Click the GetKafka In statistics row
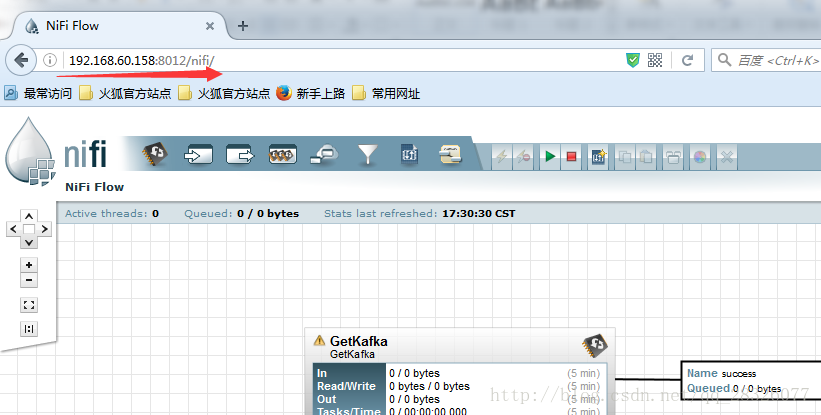This screenshot has width=821, height=415. tap(459, 373)
